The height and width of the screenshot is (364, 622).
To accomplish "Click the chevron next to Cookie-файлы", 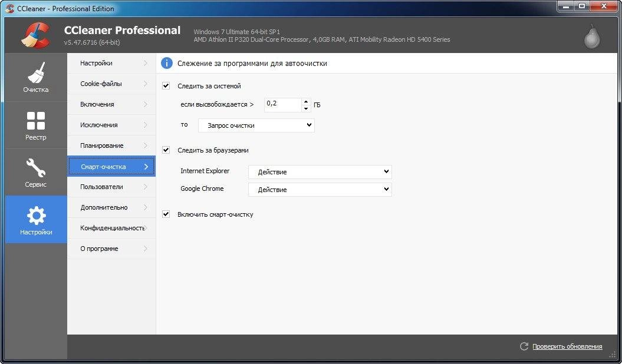I will click(x=146, y=84).
